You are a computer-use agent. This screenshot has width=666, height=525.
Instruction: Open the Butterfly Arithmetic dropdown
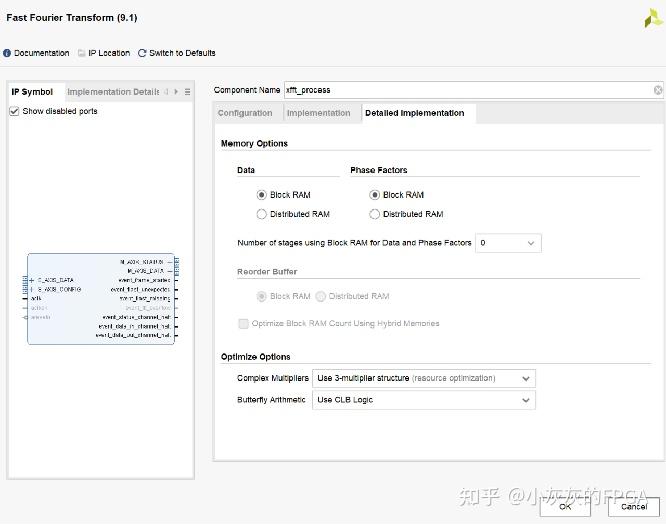coord(425,400)
